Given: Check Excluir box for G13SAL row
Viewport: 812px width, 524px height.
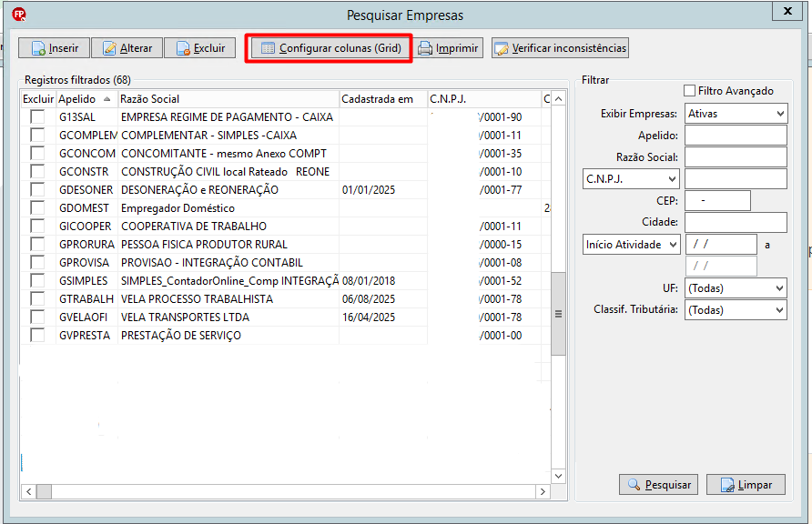Looking at the screenshot, I should 37,117.
